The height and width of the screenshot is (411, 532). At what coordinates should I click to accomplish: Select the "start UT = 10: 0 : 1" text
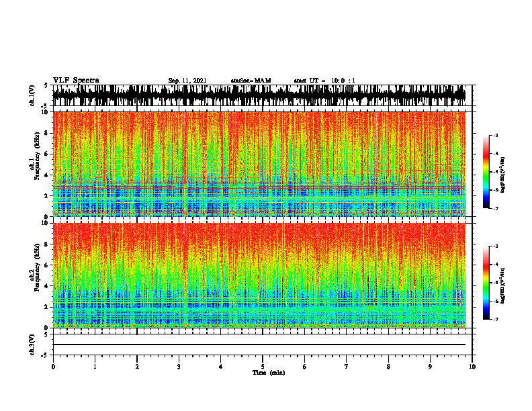(324, 81)
